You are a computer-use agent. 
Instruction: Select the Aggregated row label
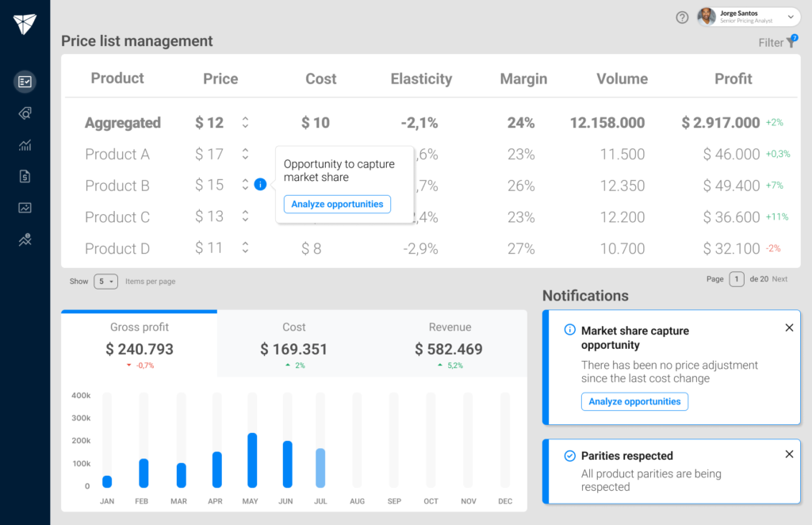pos(123,123)
